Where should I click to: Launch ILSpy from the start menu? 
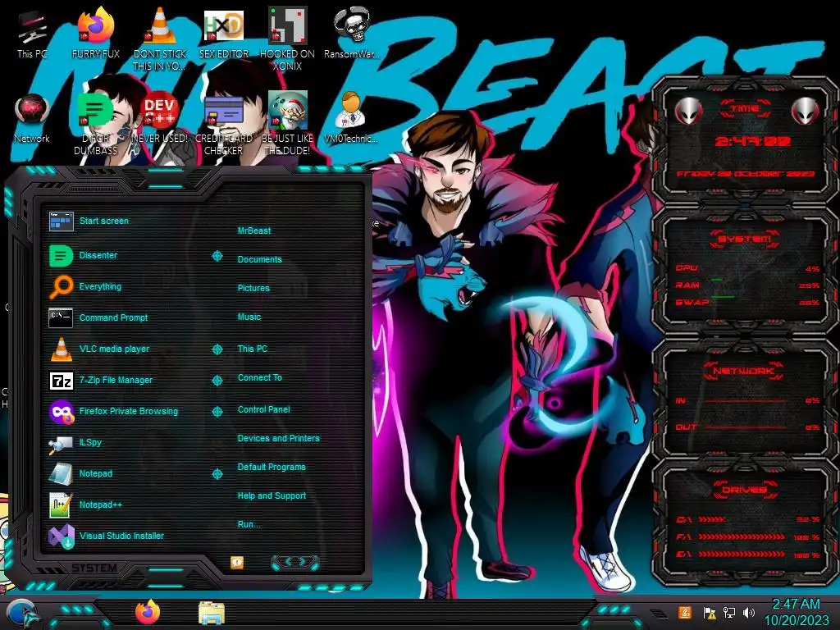pos(75,442)
